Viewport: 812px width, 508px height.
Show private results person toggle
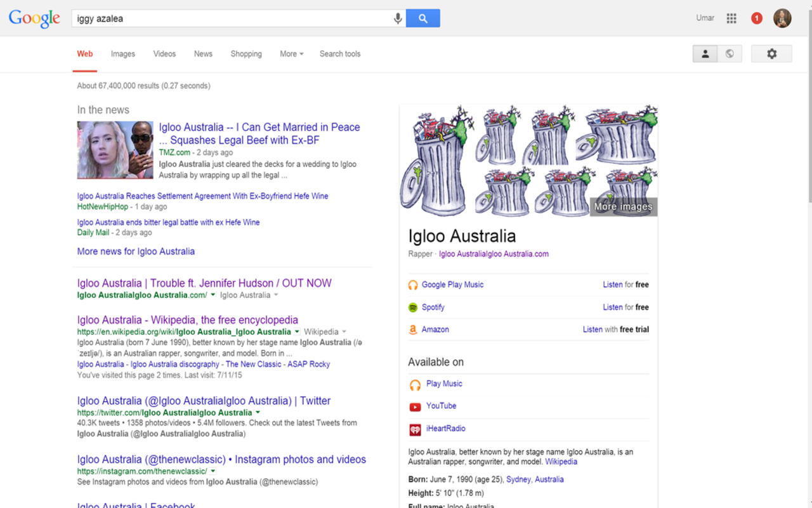tap(705, 54)
